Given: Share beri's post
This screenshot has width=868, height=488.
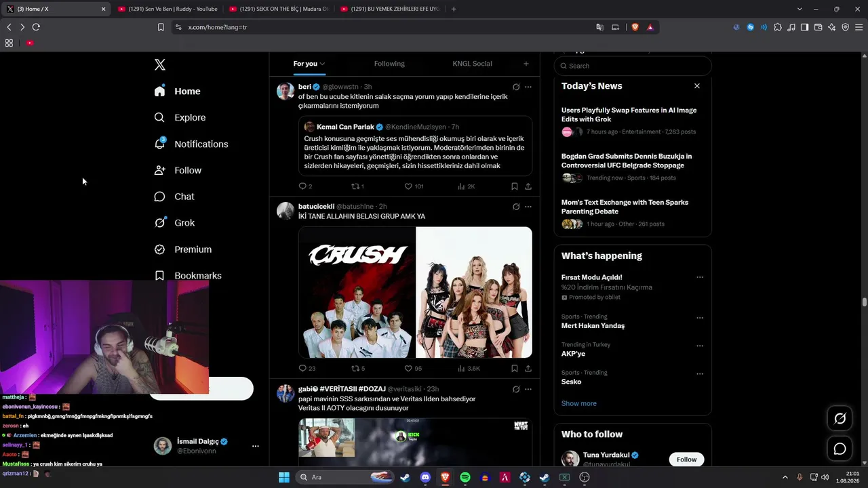Looking at the screenshot, I should click(528, 186).
